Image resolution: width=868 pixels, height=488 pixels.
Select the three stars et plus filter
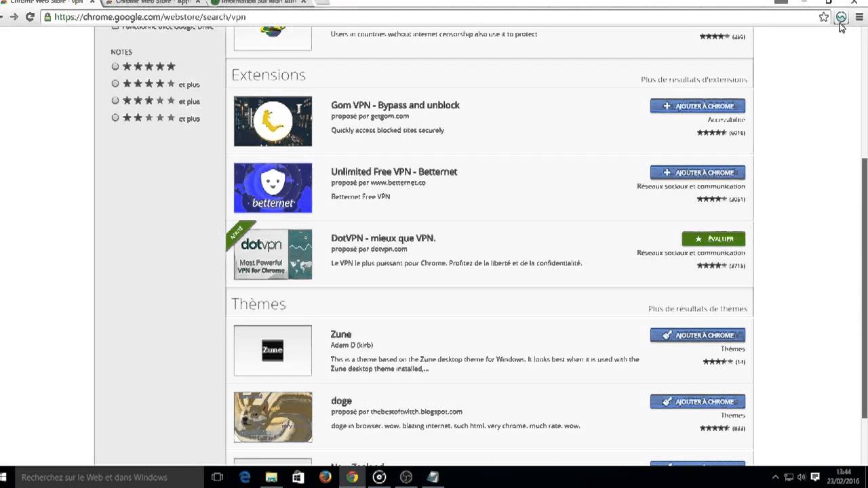click(115, 101)
